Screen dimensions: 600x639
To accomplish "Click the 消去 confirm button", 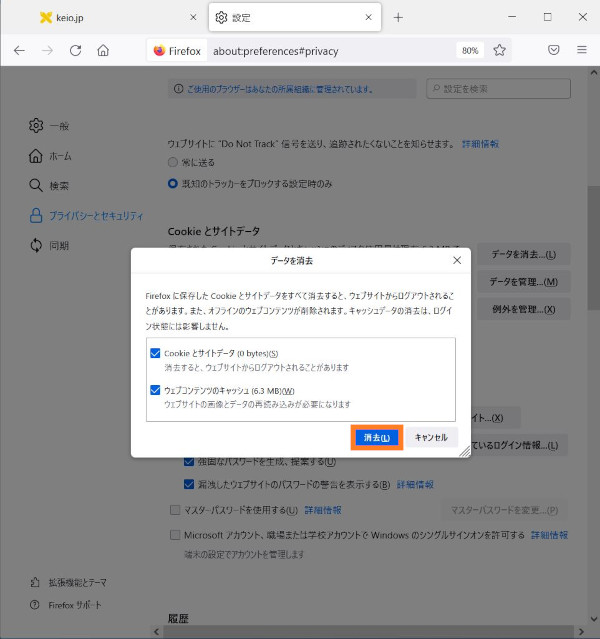I will [377, 437].
